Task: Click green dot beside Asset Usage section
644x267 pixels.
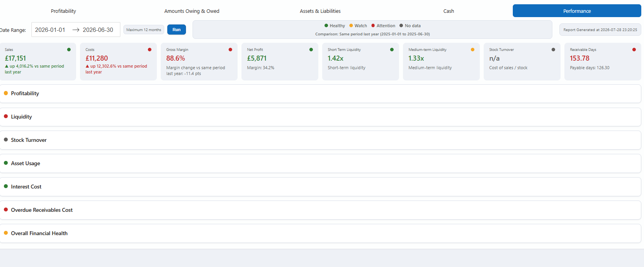Action: coord(6,163)
